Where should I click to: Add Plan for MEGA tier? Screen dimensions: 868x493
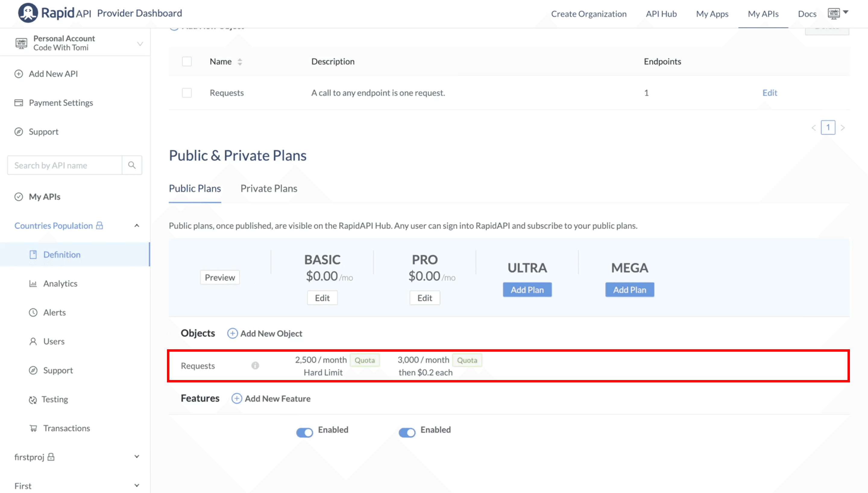[630, 290]
